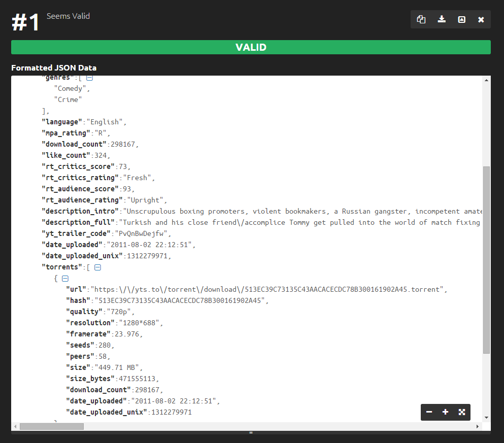
Task: Click the resize handle below JSON panel
Action: pyautogui.click(x=251, y=433)
